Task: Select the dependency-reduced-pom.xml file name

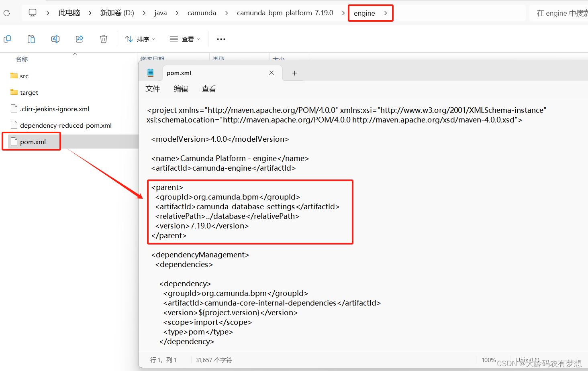Action: point(66,125)
